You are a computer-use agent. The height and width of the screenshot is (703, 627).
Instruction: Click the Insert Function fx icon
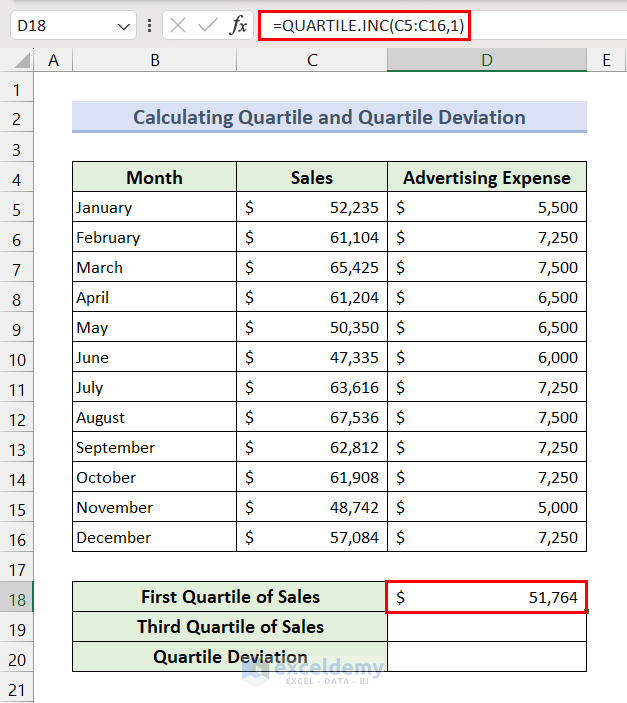(x=238, y=25)
